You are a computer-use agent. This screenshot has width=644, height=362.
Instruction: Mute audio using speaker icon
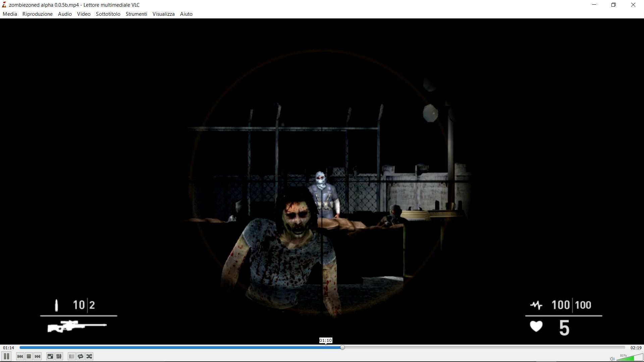point(612,359)
